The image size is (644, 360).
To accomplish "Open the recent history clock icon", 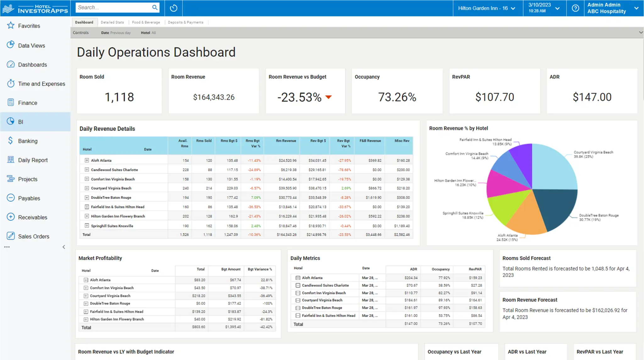I will (174, 8).
